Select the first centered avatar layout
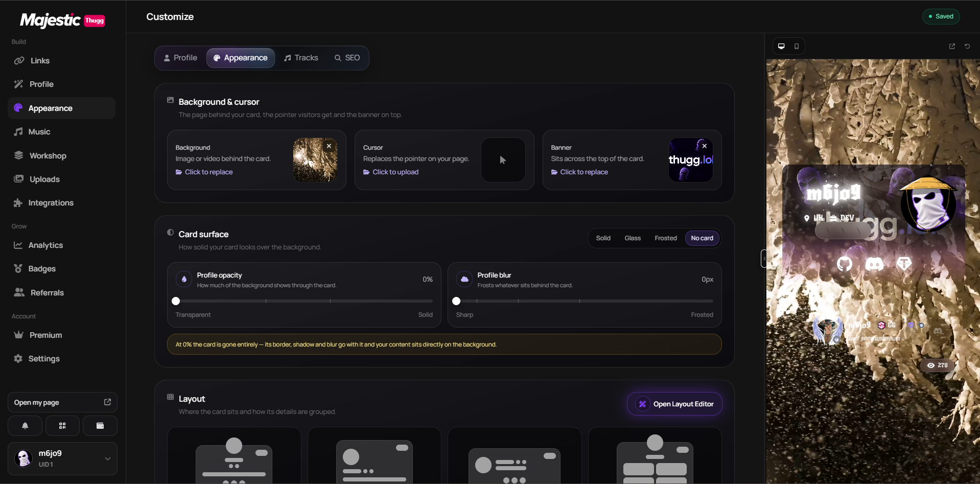Screen dimensions: 980x484 click(x=234, y=456)
